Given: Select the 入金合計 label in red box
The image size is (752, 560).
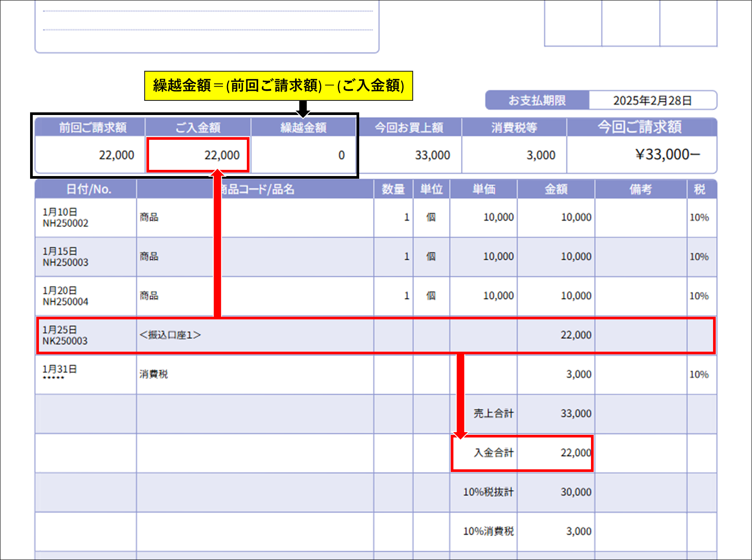Looking at the screenshot, I should (493, 453).
